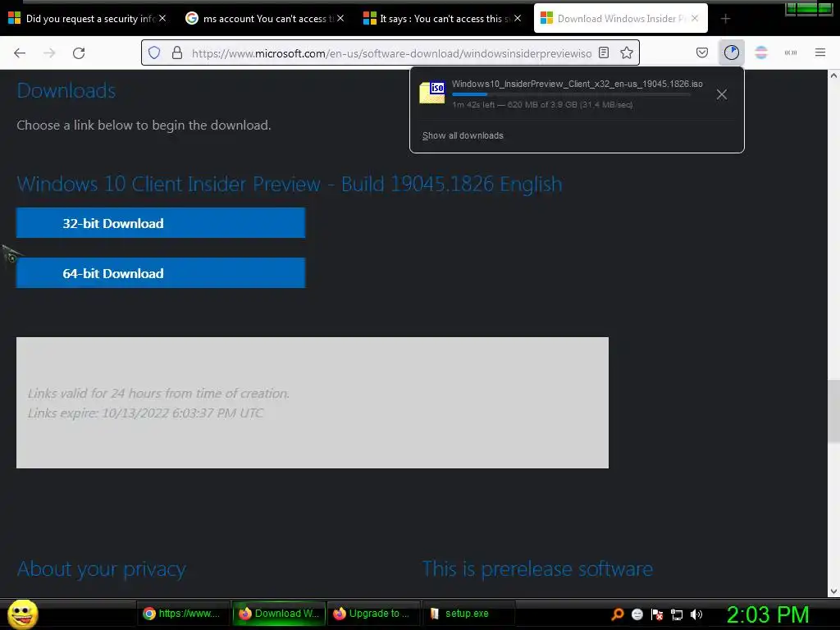840x630 pixels.
Task: Go forward with the forward arrow
Action: coord(49,52)
